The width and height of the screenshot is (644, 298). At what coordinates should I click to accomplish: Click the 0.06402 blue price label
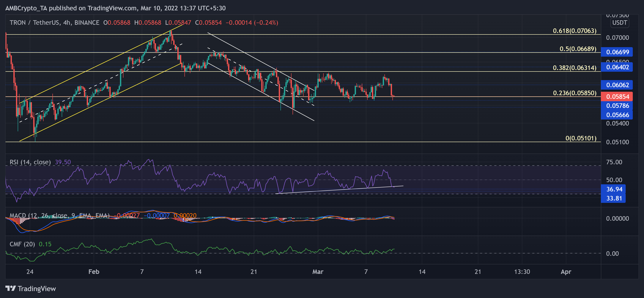pos(617,67)
